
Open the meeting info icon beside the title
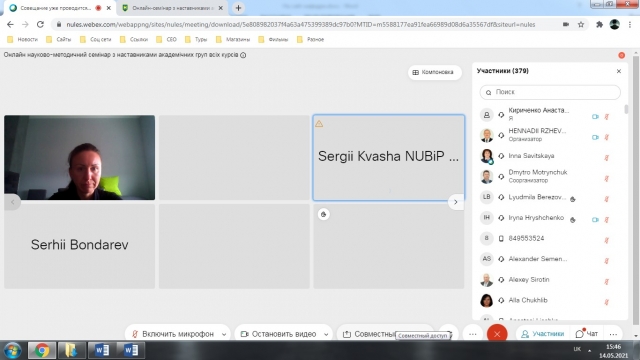point(243,55)
